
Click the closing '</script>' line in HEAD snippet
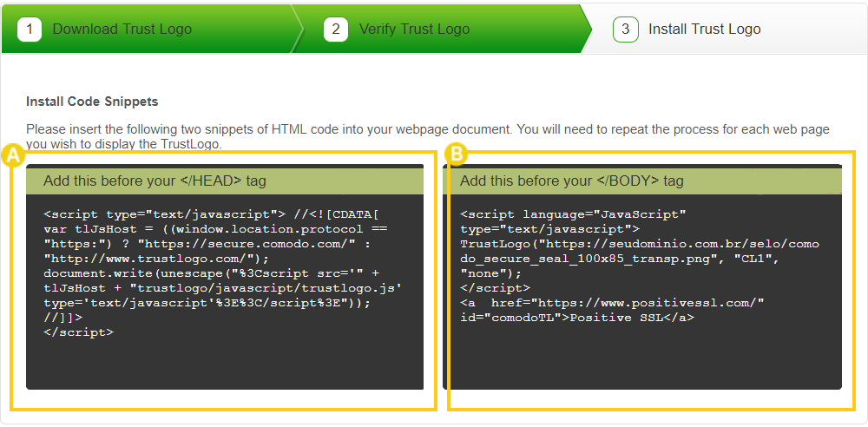[79, 333]
